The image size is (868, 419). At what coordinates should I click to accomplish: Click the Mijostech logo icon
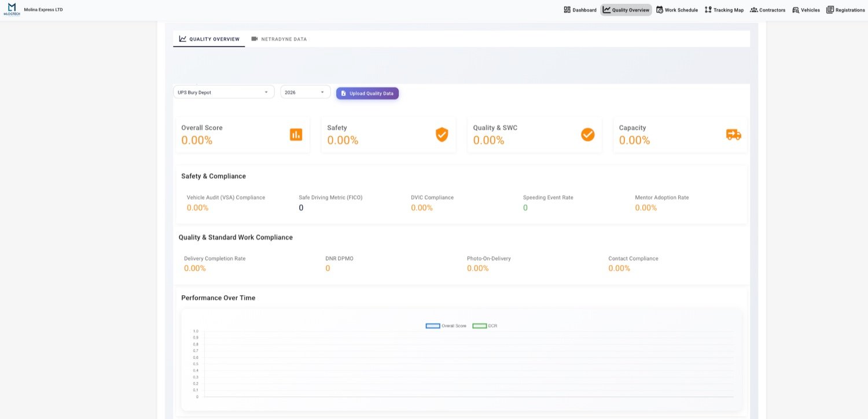pyautogui.click(x=12, y=9)
